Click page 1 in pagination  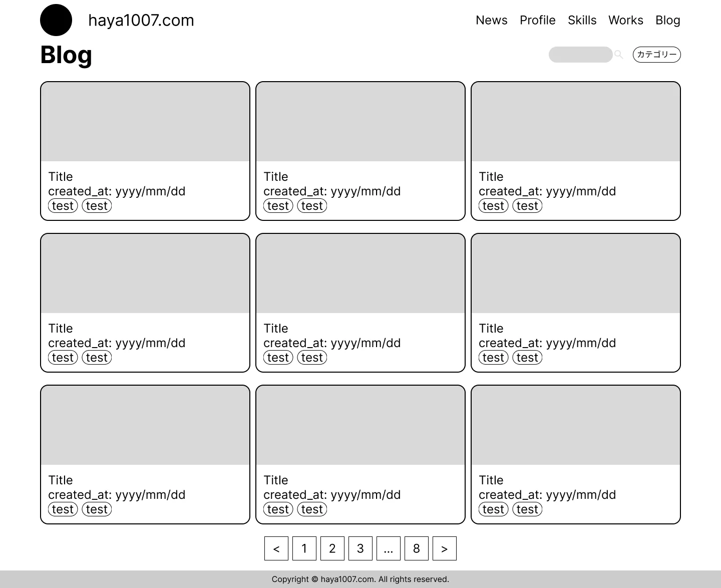click(304, 548)
